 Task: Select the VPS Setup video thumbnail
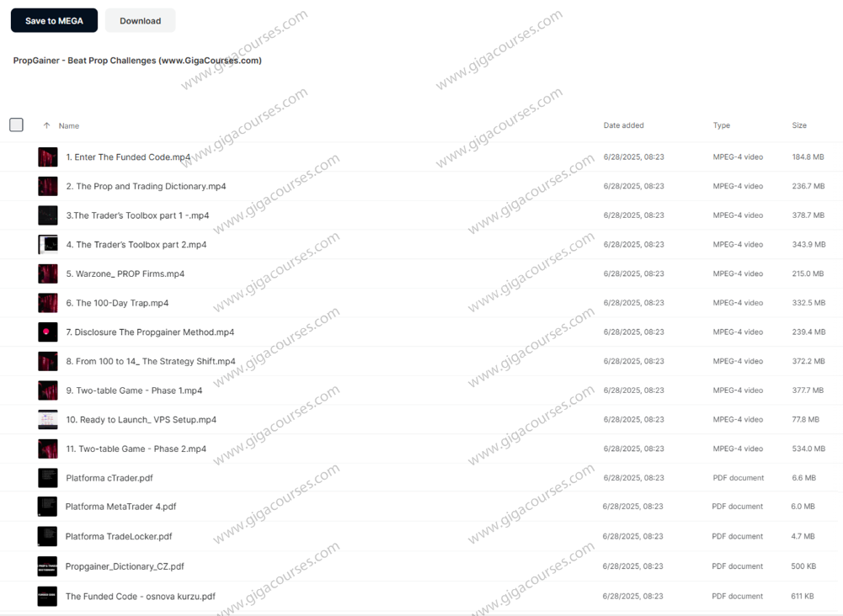point(48,419)
